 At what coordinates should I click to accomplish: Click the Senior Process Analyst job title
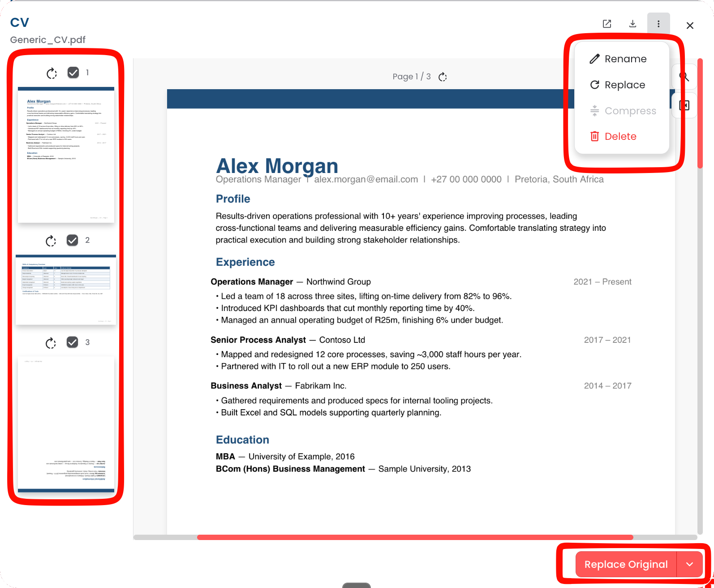click(258, 340)
